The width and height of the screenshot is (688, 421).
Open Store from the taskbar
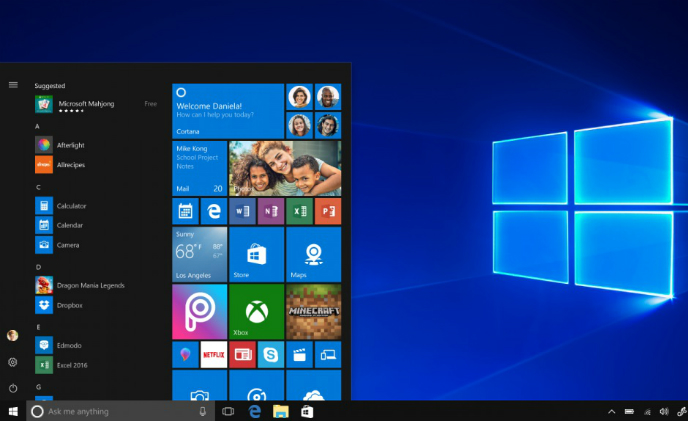pyautogui.click(x=307, y=411)
